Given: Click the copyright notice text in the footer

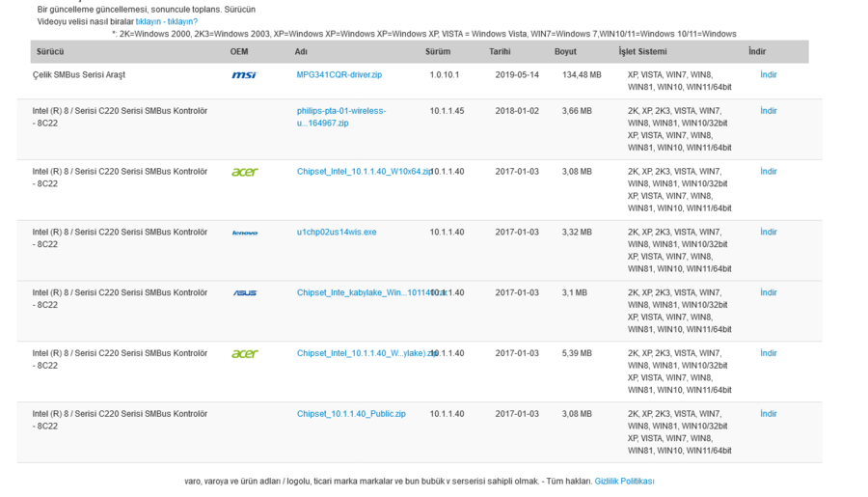Looking at the screenshot, I should 388,482.
